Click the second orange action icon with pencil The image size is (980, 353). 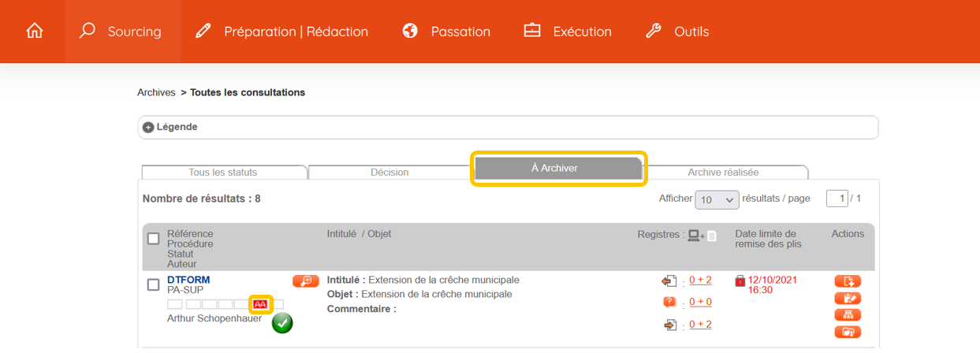tap(848, 298)
